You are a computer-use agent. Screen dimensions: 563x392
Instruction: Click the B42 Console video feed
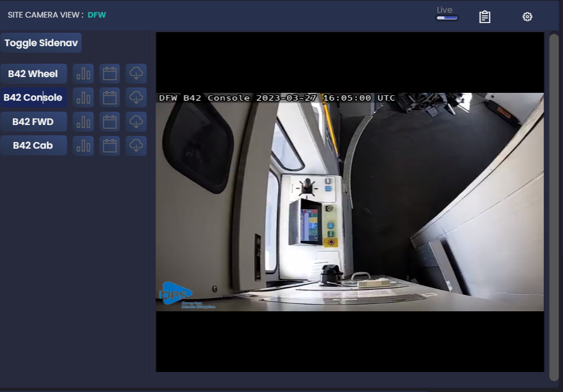tap(349, 202)
